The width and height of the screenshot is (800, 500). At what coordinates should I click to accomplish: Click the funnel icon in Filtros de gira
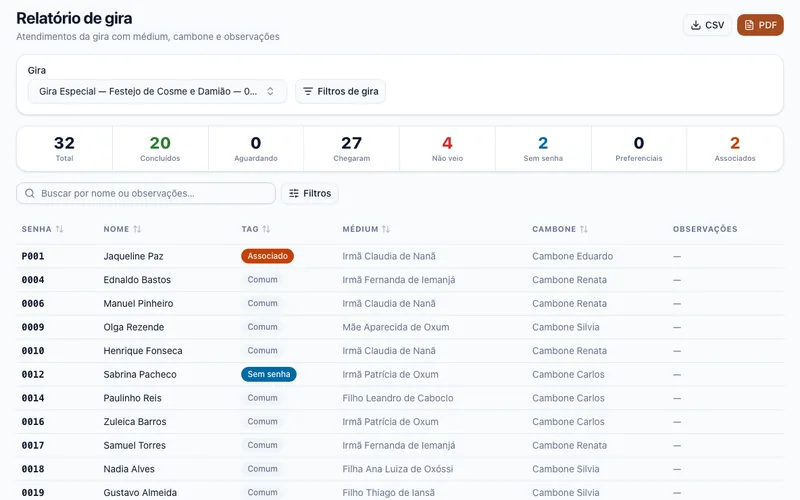308,91
